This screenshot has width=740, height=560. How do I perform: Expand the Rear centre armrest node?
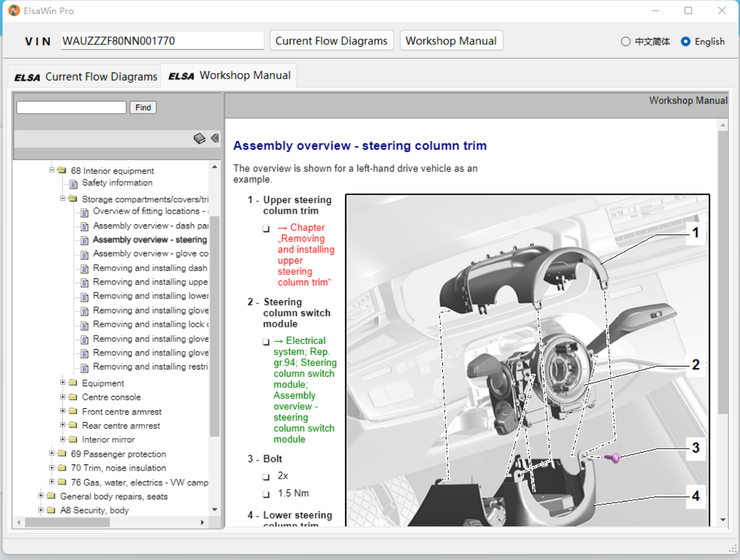click(x=63, y=425)
